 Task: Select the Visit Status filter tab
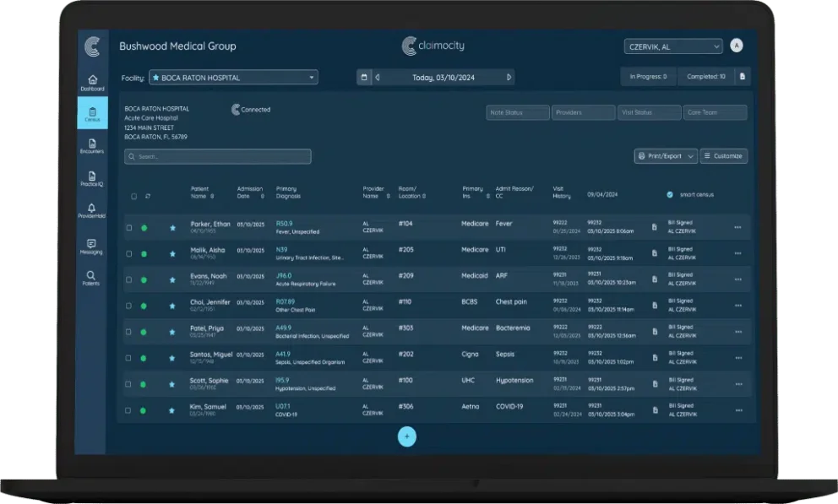(649, 112)
